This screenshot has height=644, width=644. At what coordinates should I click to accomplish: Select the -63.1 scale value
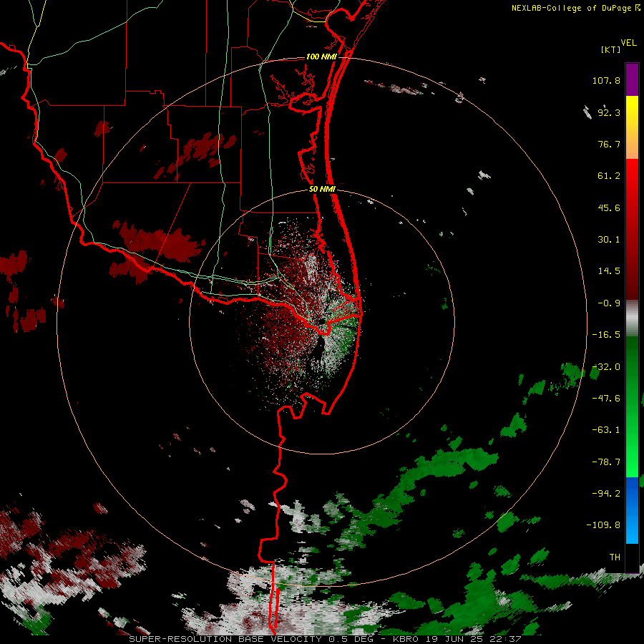pos(606,430)
